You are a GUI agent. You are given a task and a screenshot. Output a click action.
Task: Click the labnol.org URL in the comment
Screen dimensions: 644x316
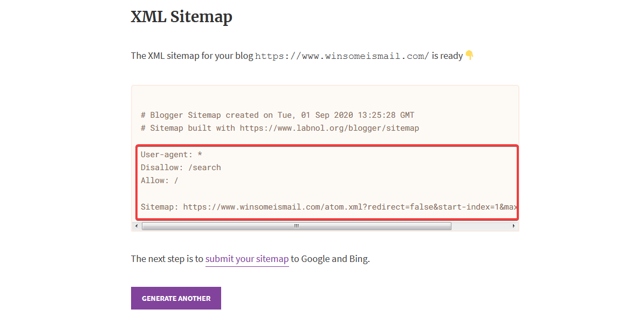click(329, 128)
